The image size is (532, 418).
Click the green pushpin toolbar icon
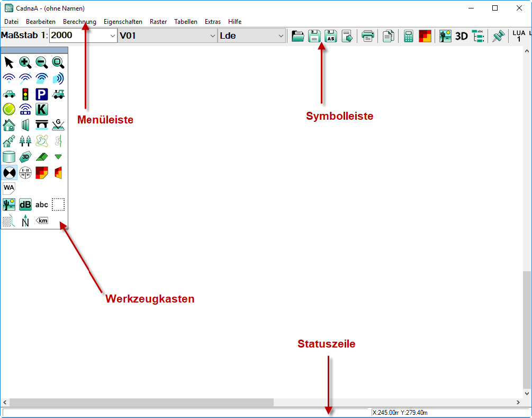pyautogui.click(x=499, y=35)
